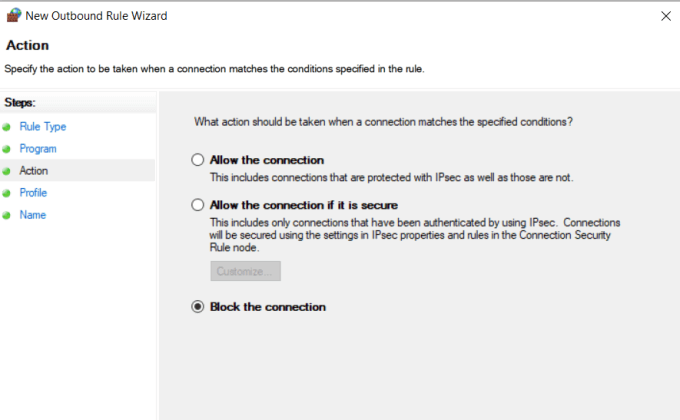Click the green bullet beside Name

[7, 215]
